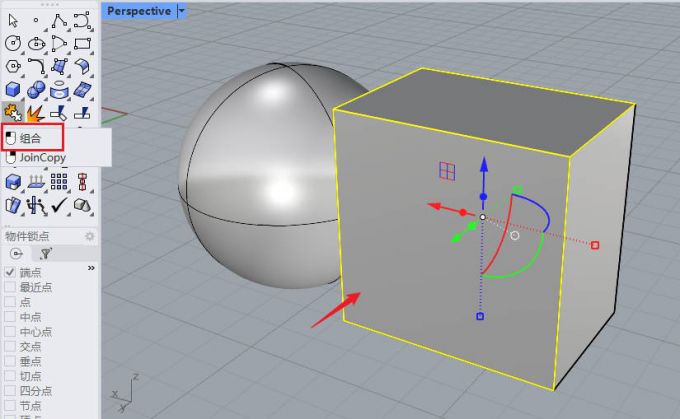The image size is (680, 419).
Task: Enable the 最近点 (Near) osnap checkbox
Action: click(x=10, y=287)
